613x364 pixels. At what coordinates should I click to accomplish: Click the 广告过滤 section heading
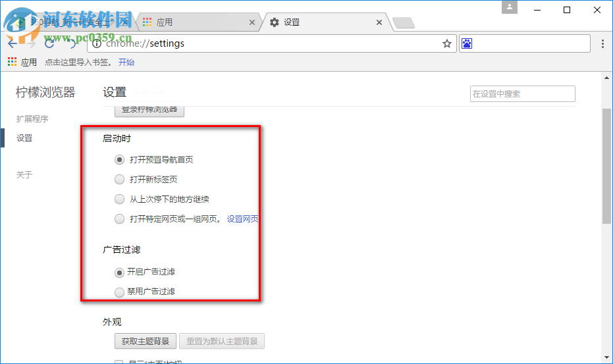click(x=122, y=249)
